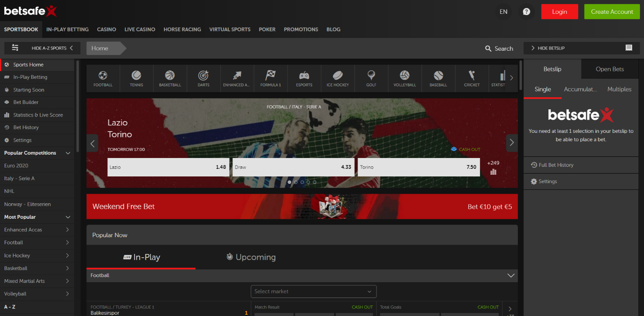Bet on Torino at 7.50
The image size is (644, 316).
418,167
